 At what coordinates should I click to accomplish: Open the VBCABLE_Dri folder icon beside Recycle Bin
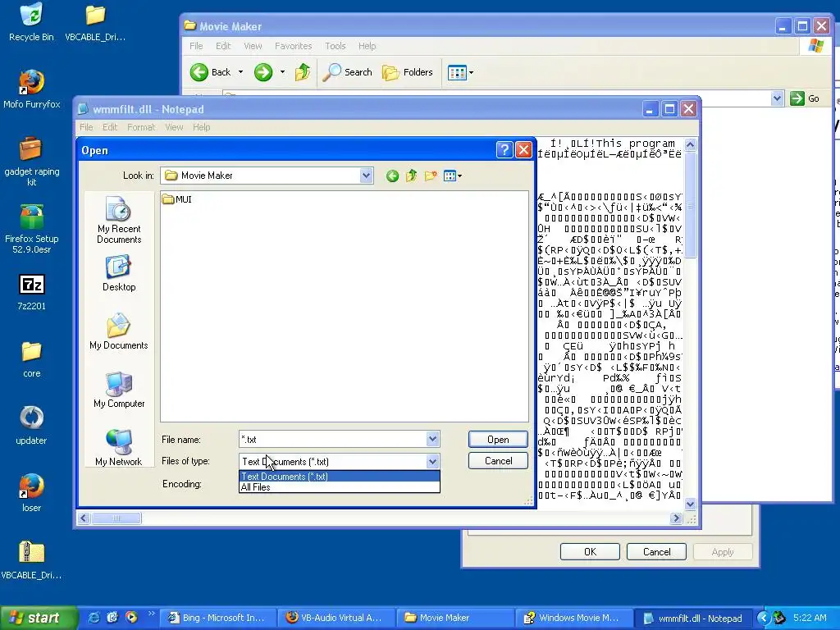coord(95,22)
